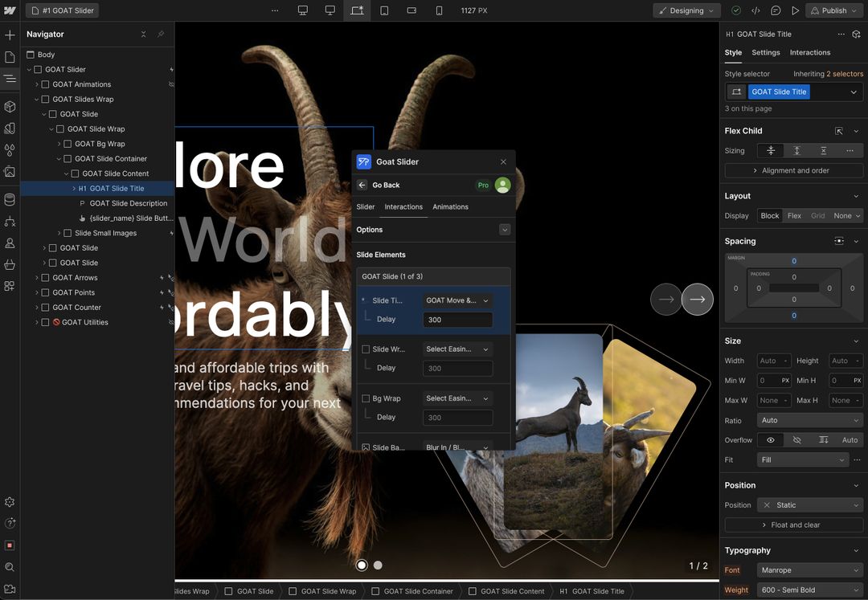Switch to the Settings tab in the Style panel

[765, 52]
